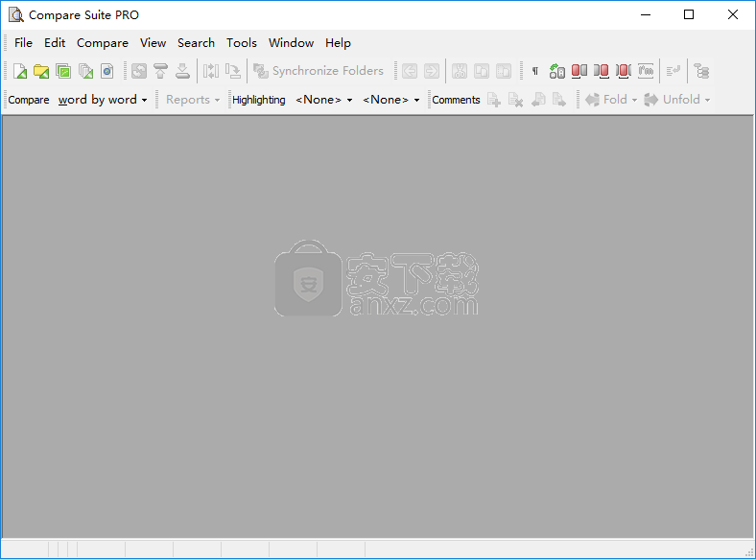
Task: Click the Synchronize Folders button
Action: coord(319,71)
